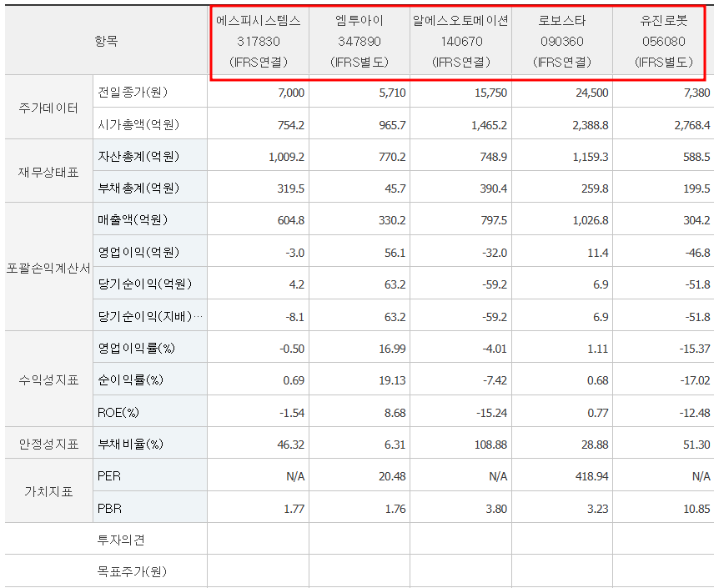Select the 20.48 PER value
Viewport: 724px width, 588px height.
coord(393,476)
